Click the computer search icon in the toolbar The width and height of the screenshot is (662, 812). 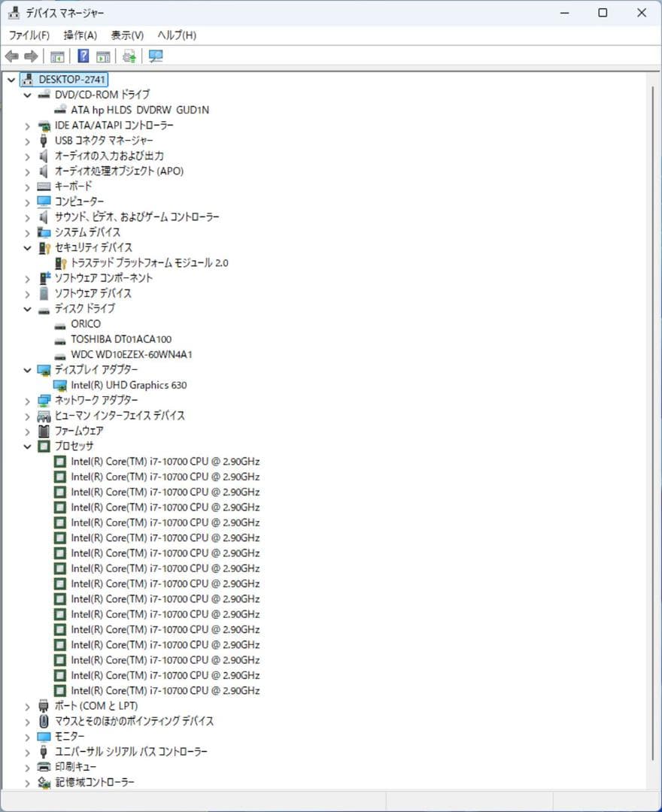point(153,56)
